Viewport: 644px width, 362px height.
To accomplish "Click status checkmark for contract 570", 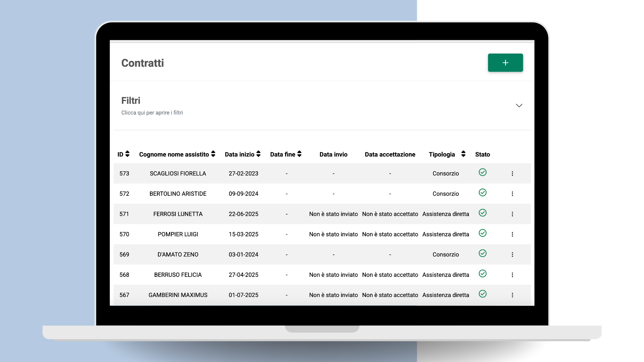I will point(482,233).
